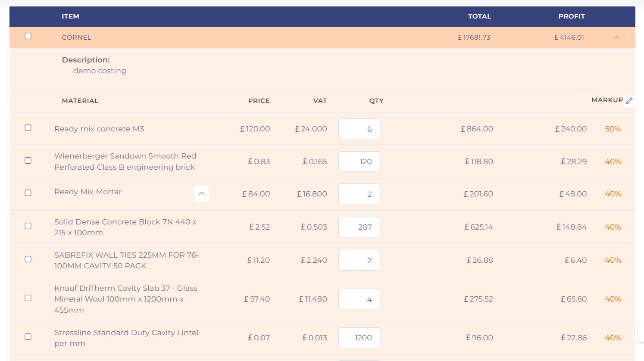644x361 pixels.
Task: Check the Wienerberger Sandown brick checkbox
Action: pyautogui.click(x=28, y=161)
